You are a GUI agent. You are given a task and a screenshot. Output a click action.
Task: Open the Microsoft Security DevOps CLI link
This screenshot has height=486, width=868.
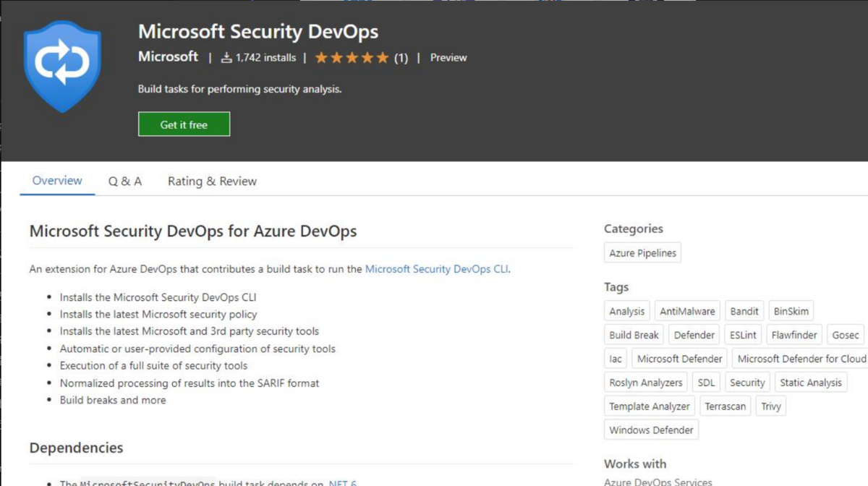[437, 268]
